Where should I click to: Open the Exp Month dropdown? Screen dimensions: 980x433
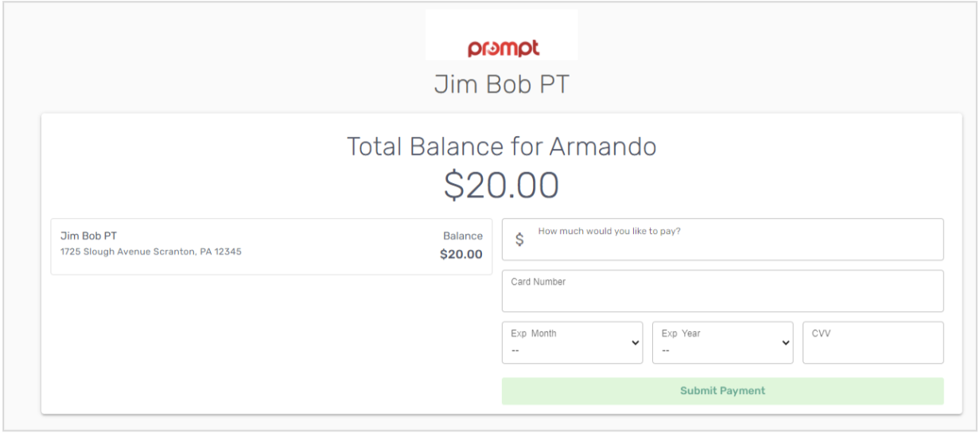572,343
